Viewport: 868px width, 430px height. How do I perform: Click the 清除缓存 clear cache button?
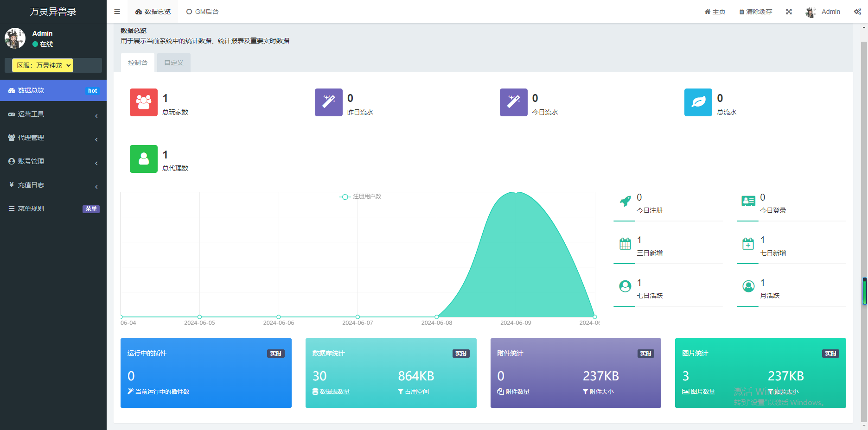(755, 12)
